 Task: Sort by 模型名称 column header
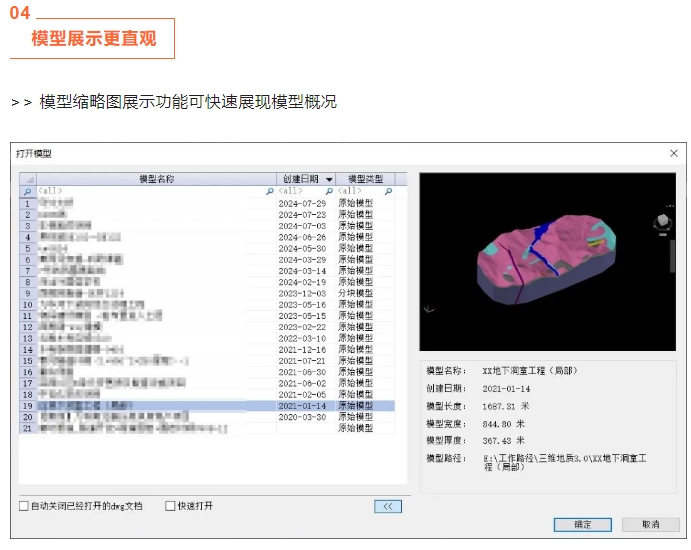tap(156, 179)
